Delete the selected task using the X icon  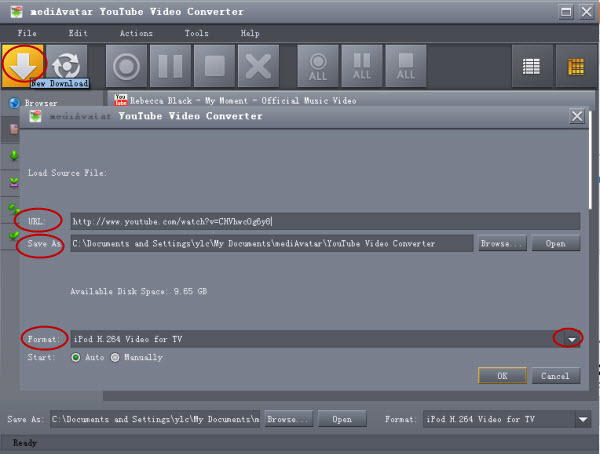258,66
